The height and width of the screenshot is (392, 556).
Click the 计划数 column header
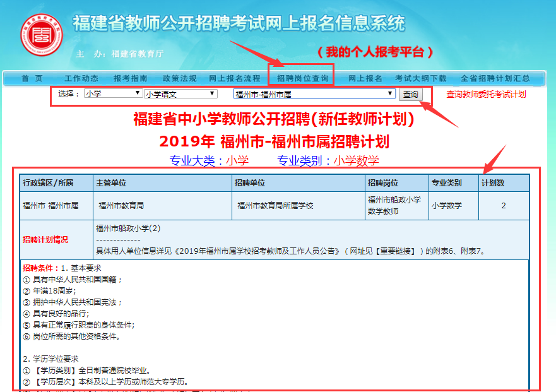click(493, 183)
